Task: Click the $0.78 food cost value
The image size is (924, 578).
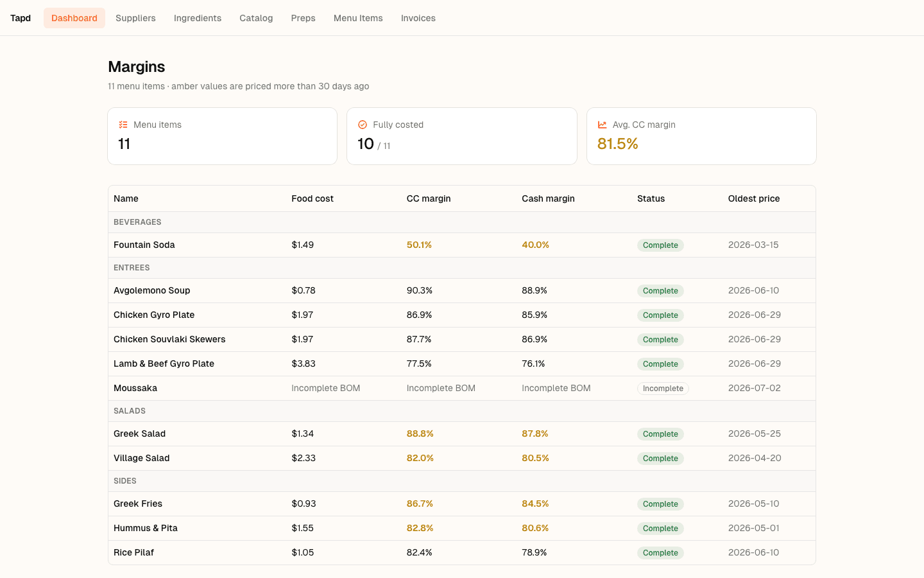Action: (x=304, y=290)
